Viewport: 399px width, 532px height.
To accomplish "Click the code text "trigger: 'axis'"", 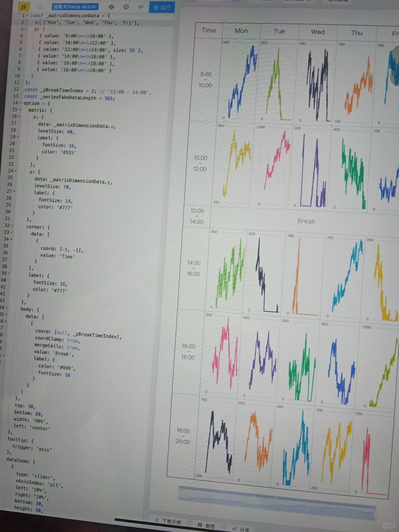I will (32, 448).
